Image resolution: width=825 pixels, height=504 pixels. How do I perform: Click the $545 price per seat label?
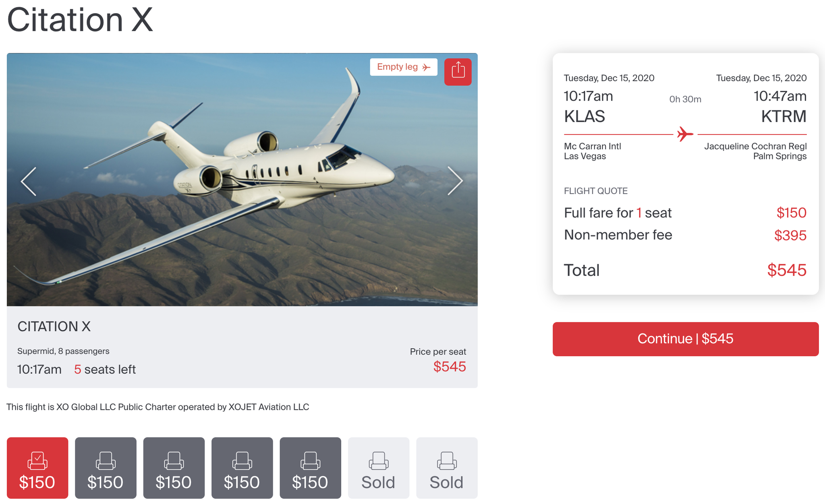point(450,366)
